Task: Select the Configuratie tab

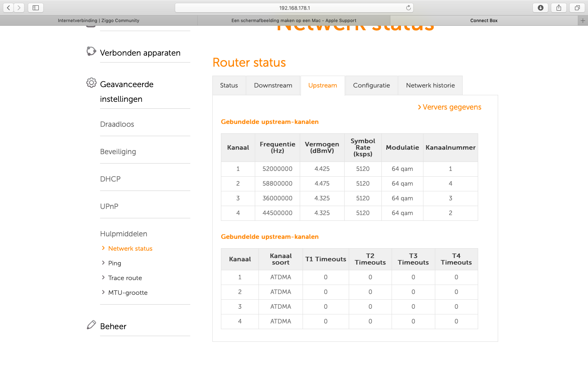Action: [371, 85]
